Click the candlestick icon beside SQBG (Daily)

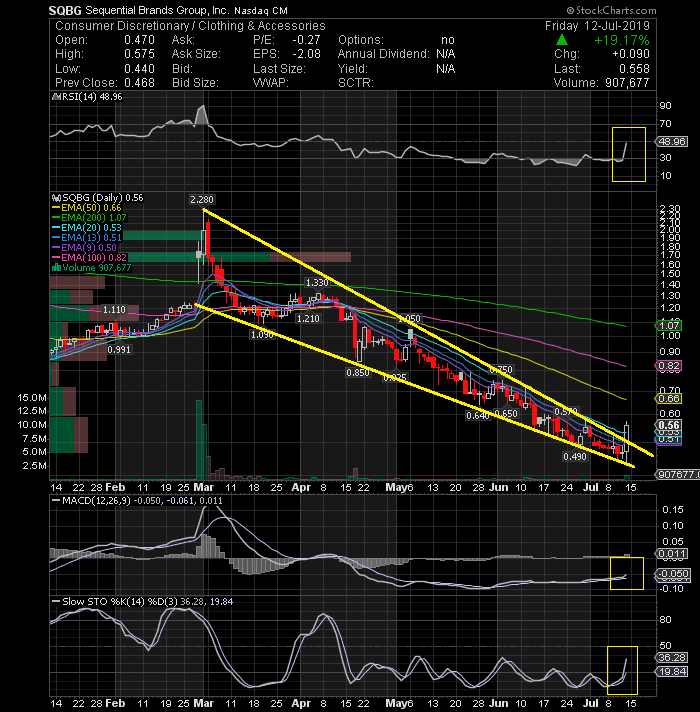click(x=56, y=198)
